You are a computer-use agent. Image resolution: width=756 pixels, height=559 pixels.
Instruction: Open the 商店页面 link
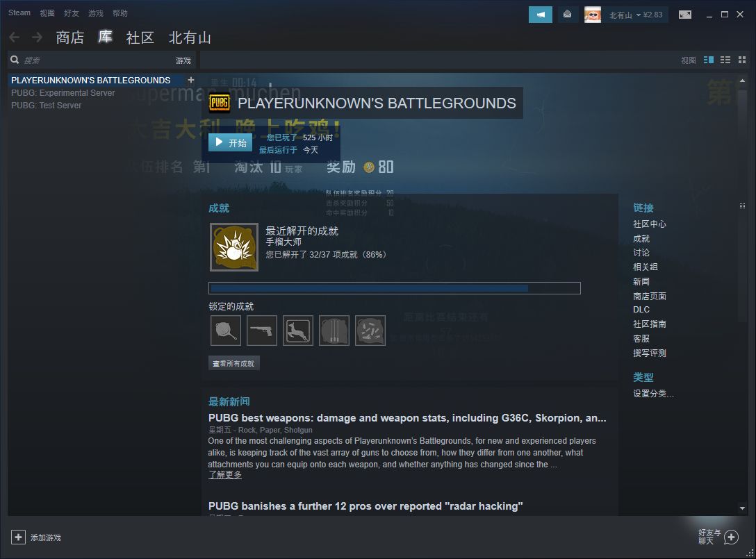tap(650, 296)
